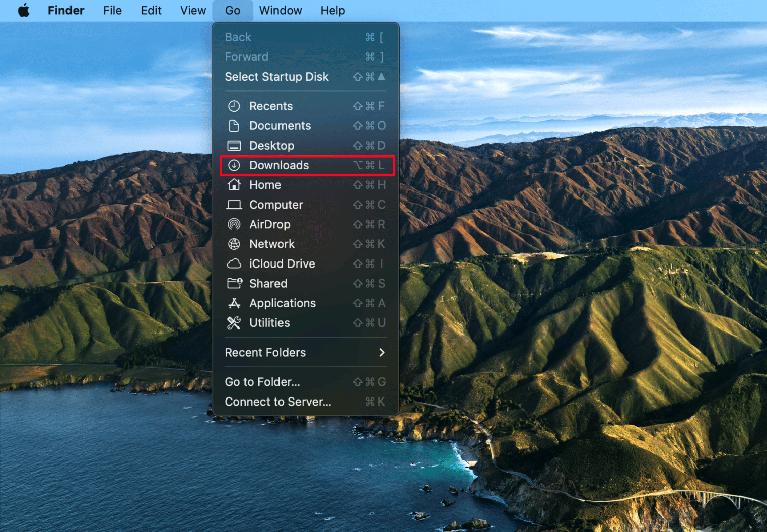This screenshot has width=767, height=532.
Task: Click the Applications icon
Action: coord(234,303)
